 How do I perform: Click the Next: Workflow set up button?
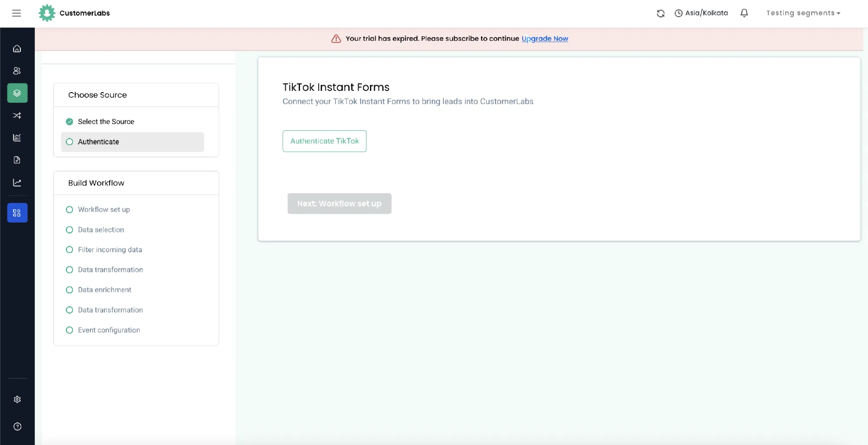click(x=339, y=203)
